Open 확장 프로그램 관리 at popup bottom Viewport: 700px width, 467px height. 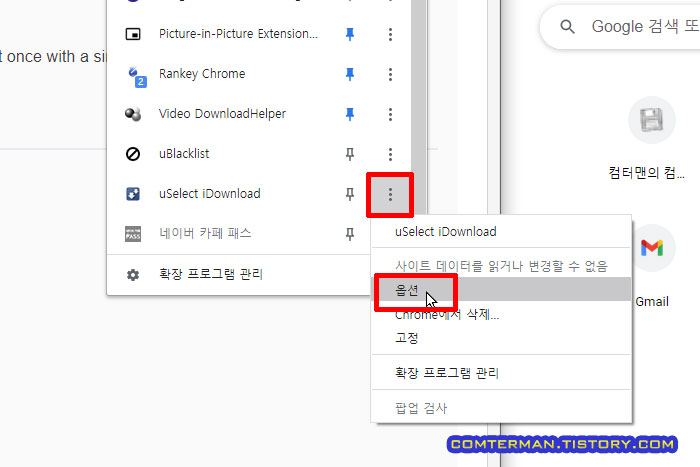[x=238, y=275]
